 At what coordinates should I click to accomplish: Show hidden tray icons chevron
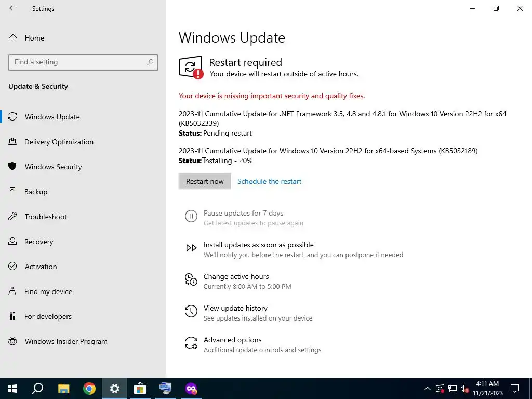[428, 389]
